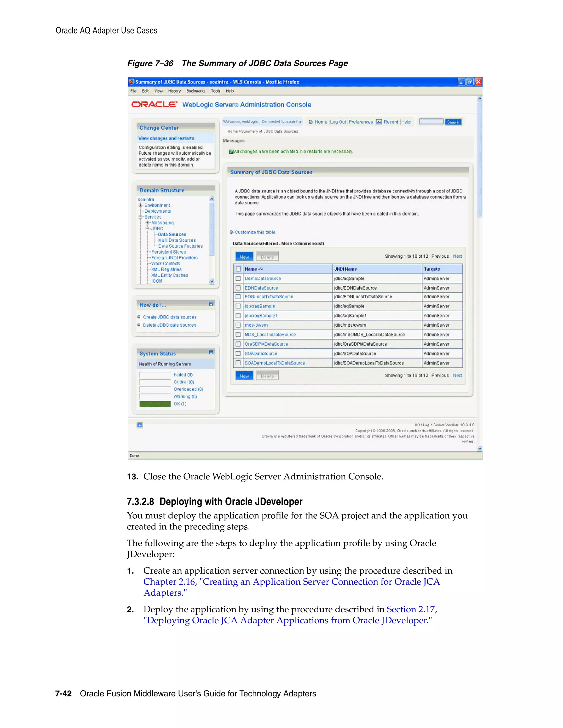Minimize the System Status panel
Screen dimensions: 563x728
211,352
